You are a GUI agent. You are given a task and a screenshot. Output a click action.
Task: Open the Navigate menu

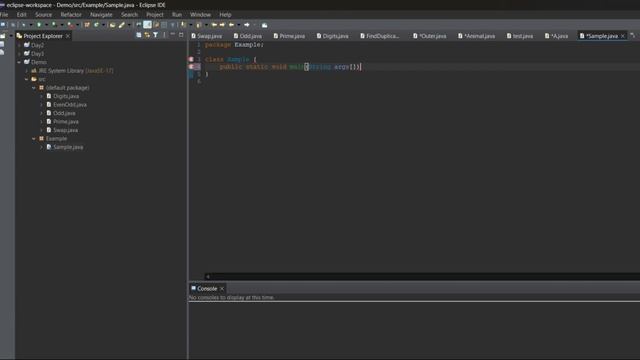pyautogui.click(x=101, y=15)
